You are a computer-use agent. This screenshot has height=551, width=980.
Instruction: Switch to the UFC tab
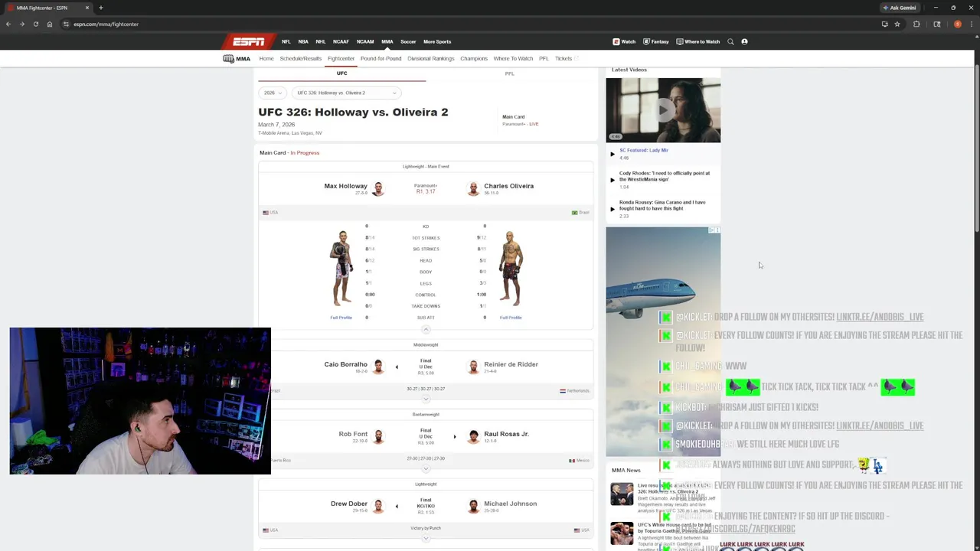click(341, 73)
